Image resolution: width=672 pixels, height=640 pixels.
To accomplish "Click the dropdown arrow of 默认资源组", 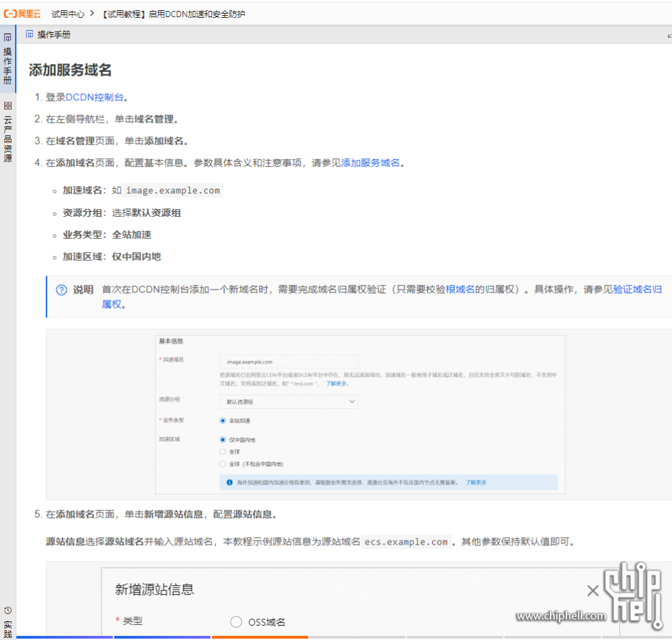I will [351, 402].
